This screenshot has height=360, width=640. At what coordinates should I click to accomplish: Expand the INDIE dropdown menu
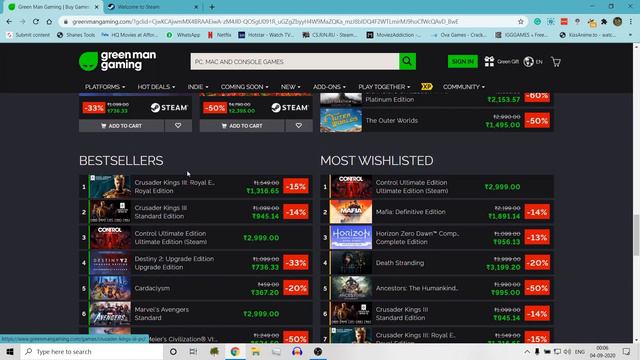pyautogui.click(x=198, y=87)
